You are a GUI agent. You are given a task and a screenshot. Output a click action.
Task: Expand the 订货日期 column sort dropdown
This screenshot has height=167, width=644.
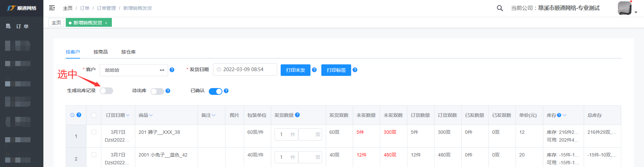coord(128,115)
